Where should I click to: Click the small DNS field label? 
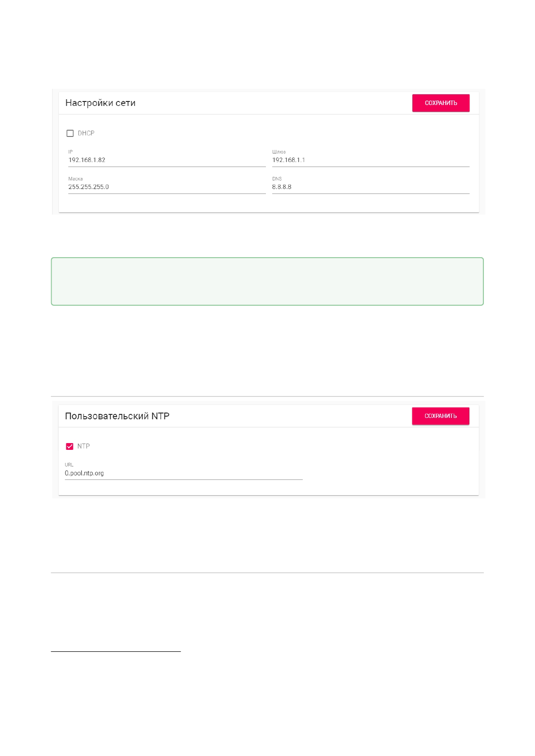(277, 179)
